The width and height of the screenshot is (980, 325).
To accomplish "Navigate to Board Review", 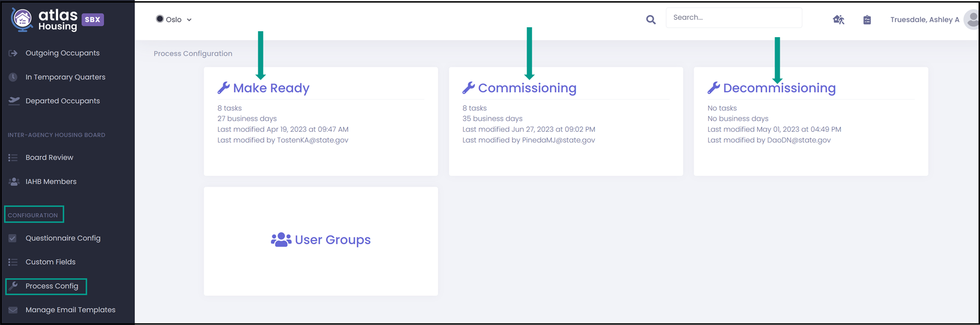I will (50, 158).
